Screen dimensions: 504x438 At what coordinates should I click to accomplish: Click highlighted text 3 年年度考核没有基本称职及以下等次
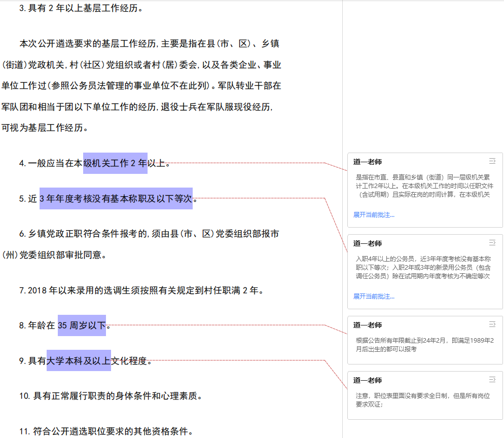point(116,199)
